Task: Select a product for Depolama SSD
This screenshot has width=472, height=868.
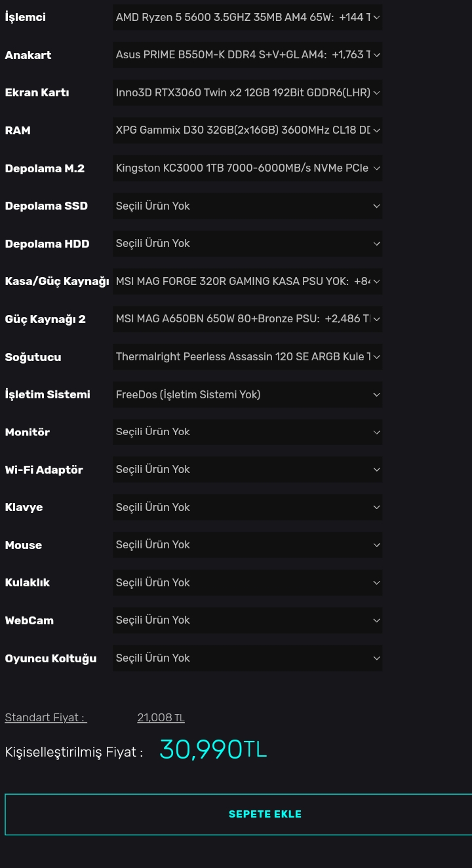Action: point(247,206)
